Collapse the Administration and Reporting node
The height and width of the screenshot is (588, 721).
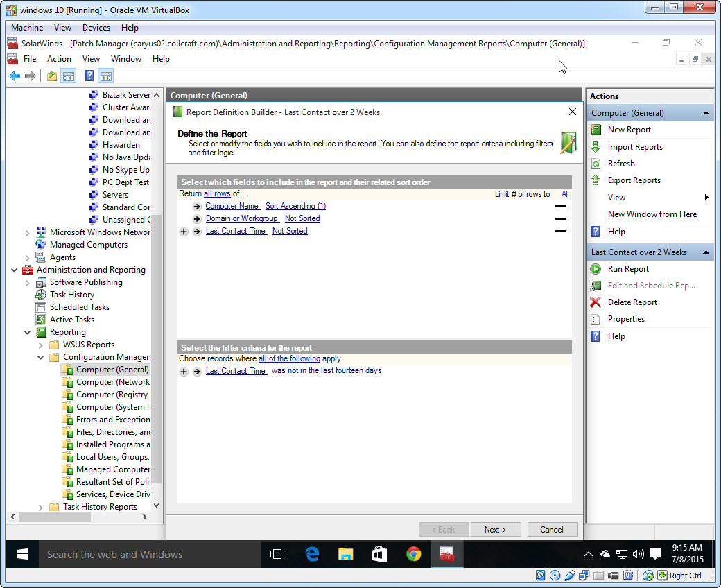pos(15,270)
